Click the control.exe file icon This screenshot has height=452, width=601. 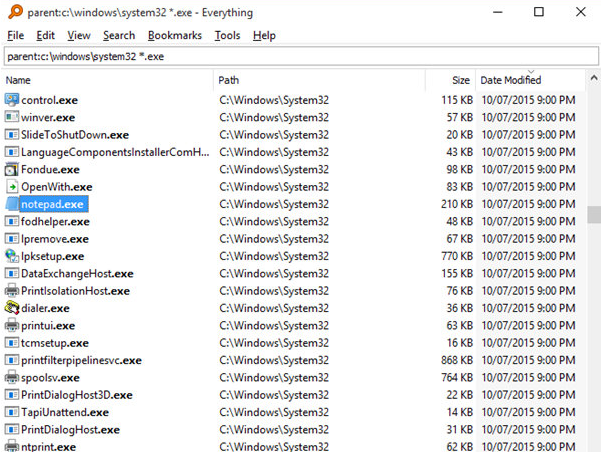point(11,100)
